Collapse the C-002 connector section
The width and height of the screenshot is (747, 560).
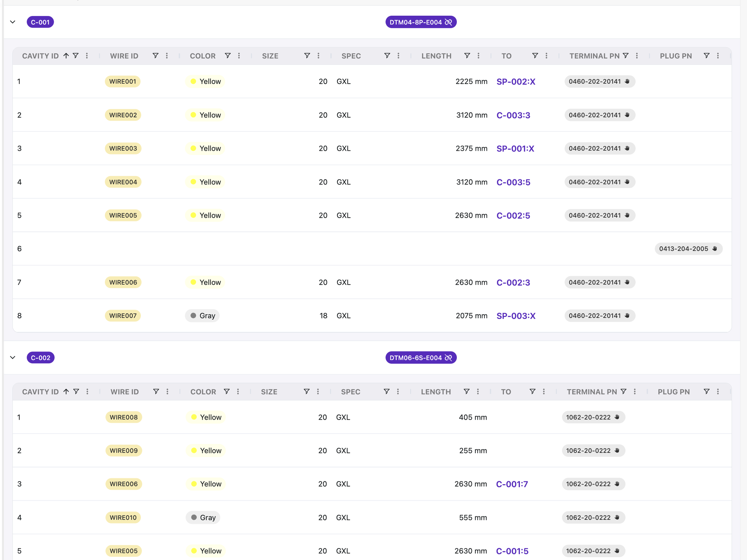click(13, 358)
